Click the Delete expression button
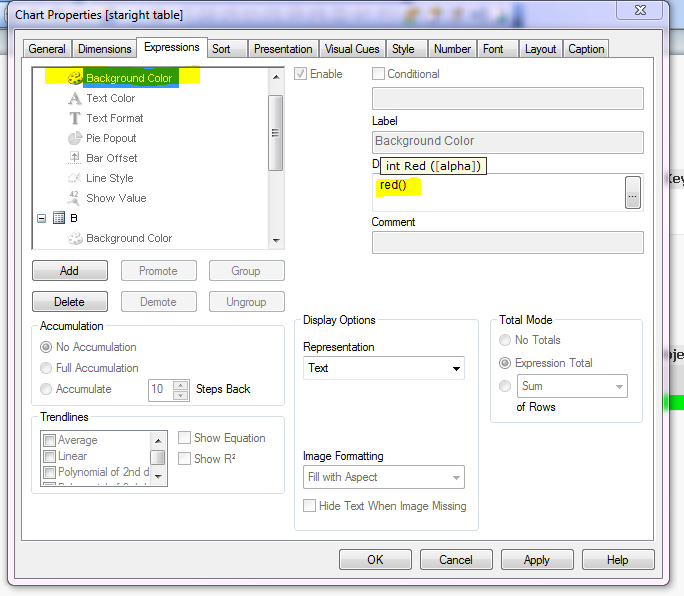 tap(70, 301)
